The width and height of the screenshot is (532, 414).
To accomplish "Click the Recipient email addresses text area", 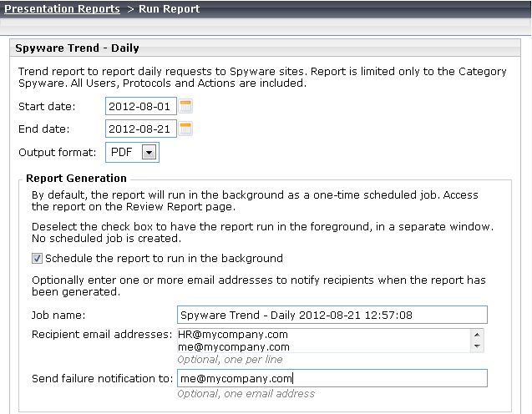I will coord(324,341).
